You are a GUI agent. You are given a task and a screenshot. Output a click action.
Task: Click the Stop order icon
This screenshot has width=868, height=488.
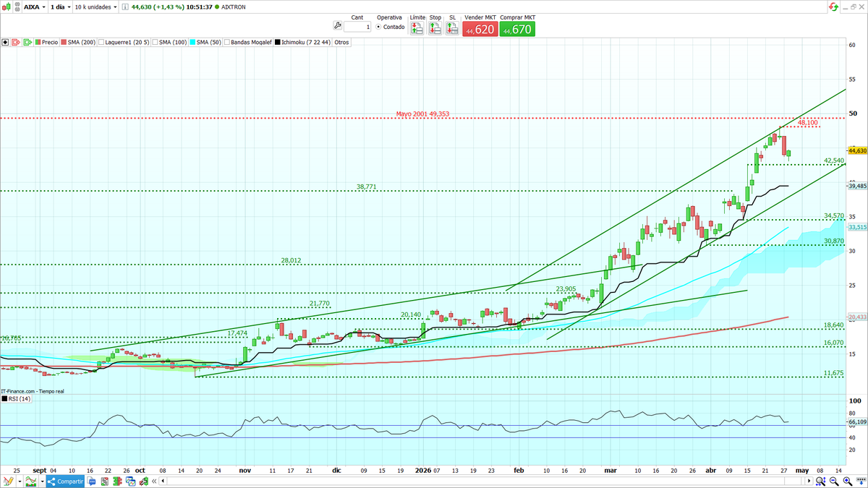tap(435, 28)
